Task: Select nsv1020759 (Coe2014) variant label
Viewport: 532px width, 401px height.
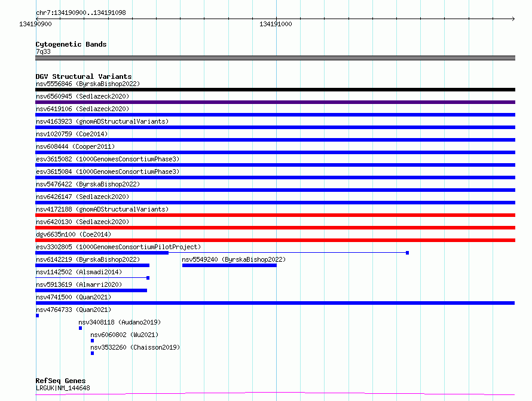Action: (72, 134)
